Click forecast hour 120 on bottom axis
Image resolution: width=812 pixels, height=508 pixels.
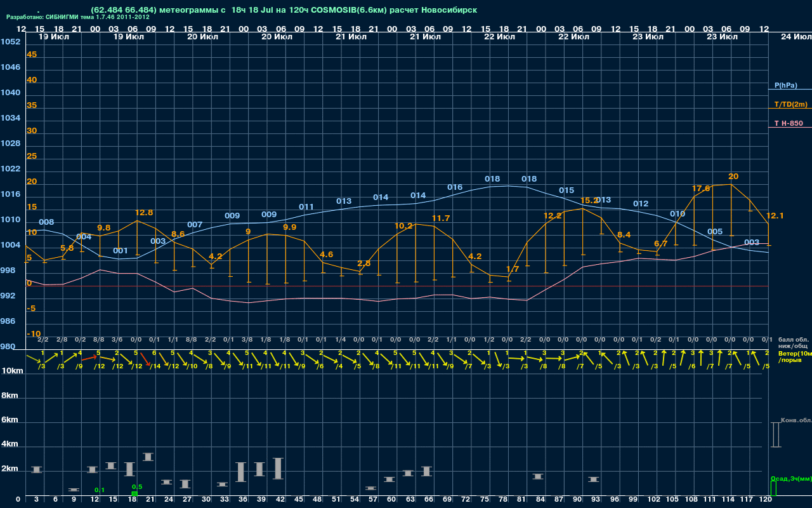pyautogui.click(x=766, y=500)
